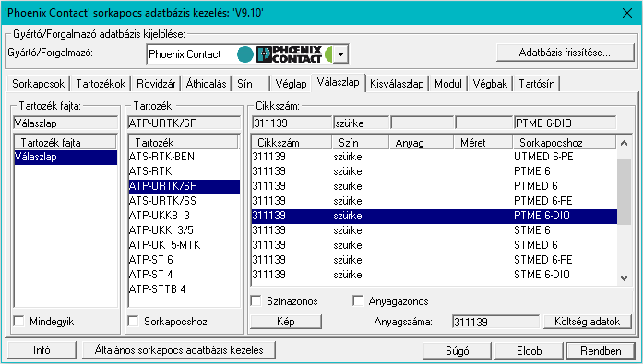Click the Eldob button

pos(529,351)
